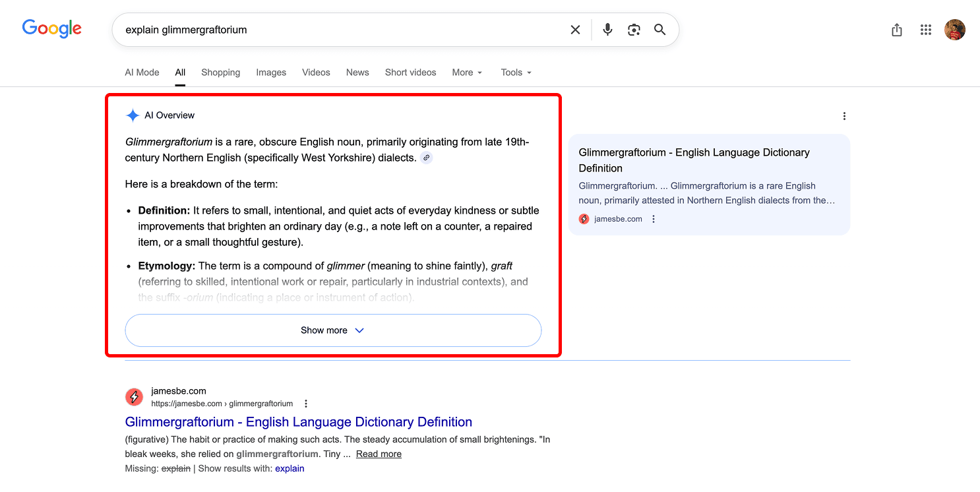Image resolution: width=980 pixels, height=492 pixels.
Task: Click the jamesbe.com favicon in the result
Action: click(134, 396)
